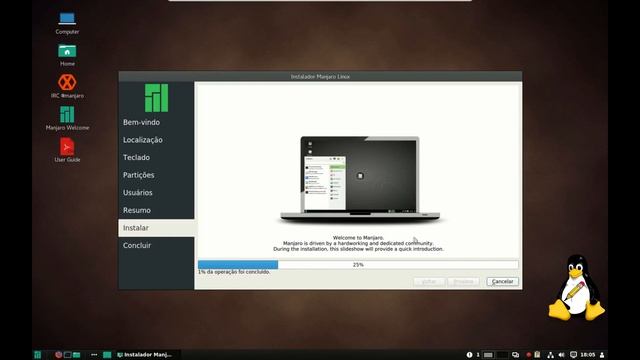Screen dimensions: 640x360
Task: Click the installation progress bar at 25%
Action: 358,264
